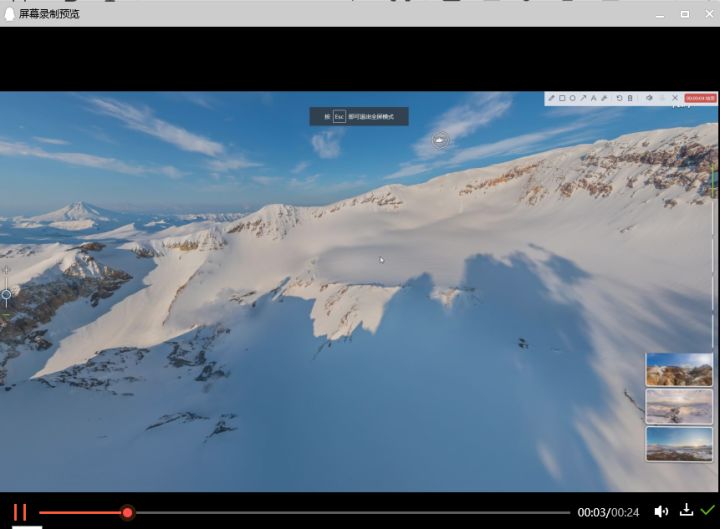Click the penguin app icon in title bar
Screen dimensions: 720x529
(9, 14)
